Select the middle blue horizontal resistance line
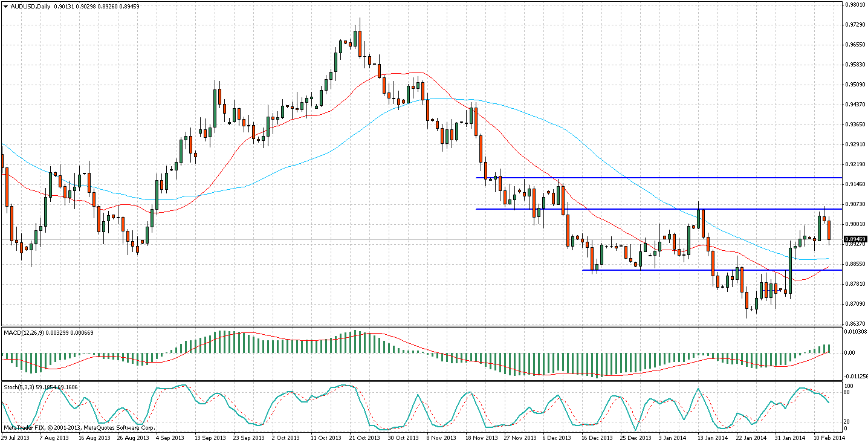This screenshot has width=868, height=443. 604,209
